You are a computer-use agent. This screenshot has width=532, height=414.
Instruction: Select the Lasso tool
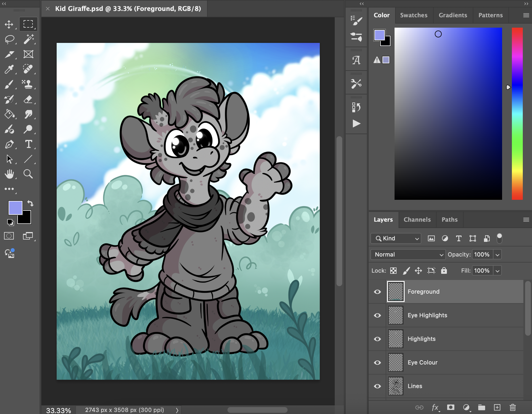[x=9, y=39]
